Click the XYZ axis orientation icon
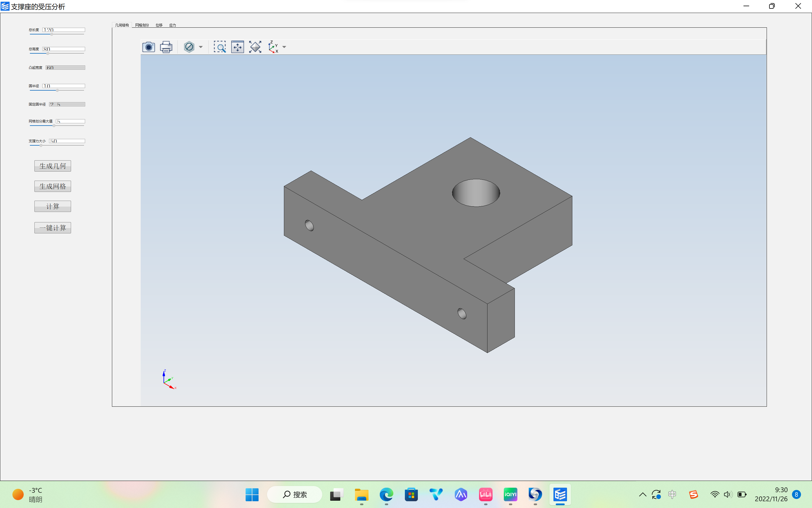This screenshot has width=812, height=508. pos(273,47)
